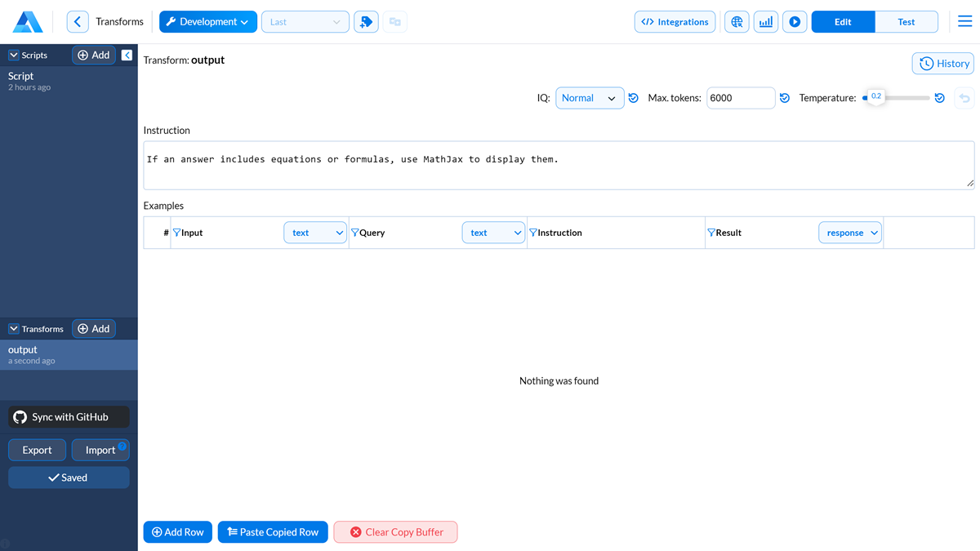The width and height of the screenshot is (980, 551).
Task: Collapse the Scripts section
Action: [x=14, y=56]
